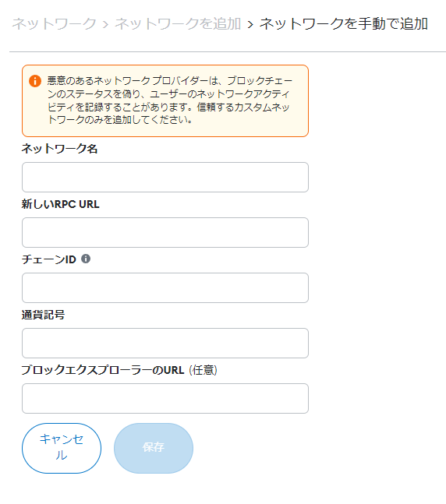
Task: Focus the チェーンID input field
Action: click(x=165, y=287)
